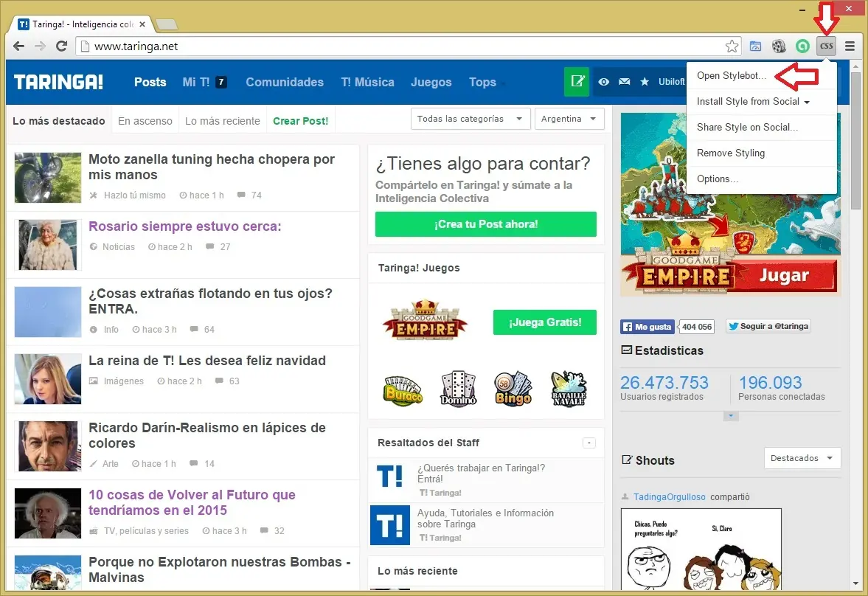
Task: Click the Stylebot CSS extension icon
Action: click(x=826, y=46)
